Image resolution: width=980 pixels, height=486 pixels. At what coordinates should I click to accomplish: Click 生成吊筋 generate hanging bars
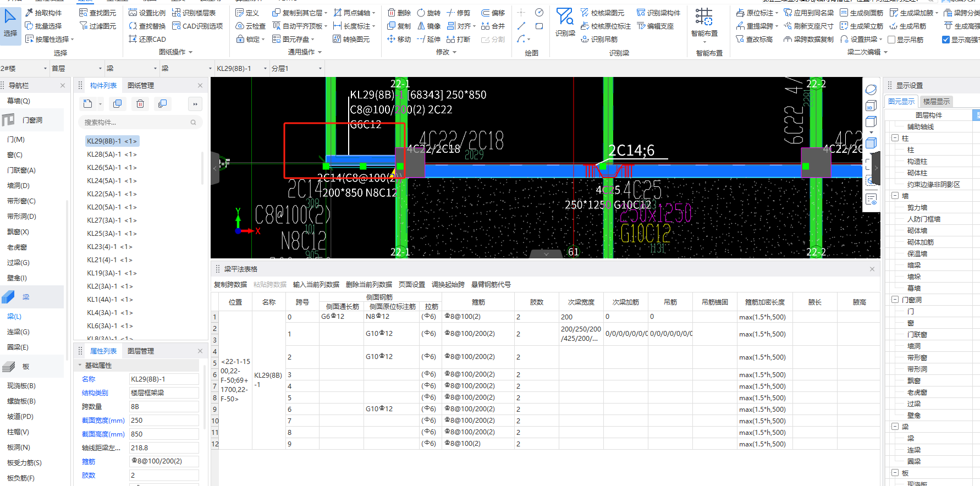907,26
